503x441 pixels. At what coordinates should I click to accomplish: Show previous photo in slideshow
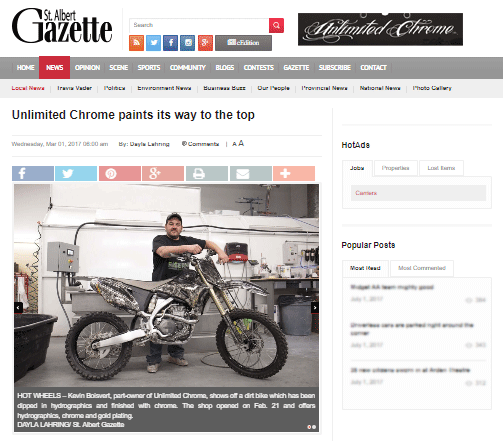coord(19,307)
